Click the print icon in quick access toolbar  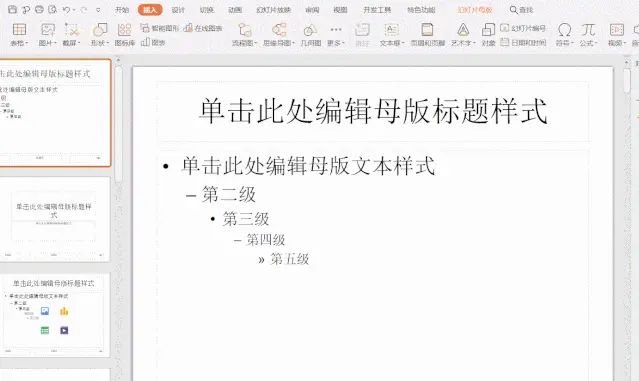tap(39, 9)
